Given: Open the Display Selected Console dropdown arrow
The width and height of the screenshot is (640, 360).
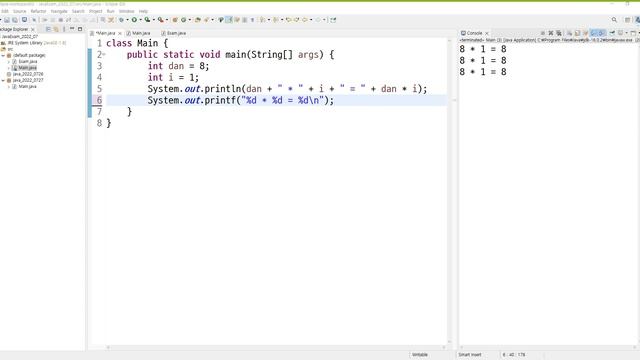Looking at the screenshot, I should tap(627, 33).
